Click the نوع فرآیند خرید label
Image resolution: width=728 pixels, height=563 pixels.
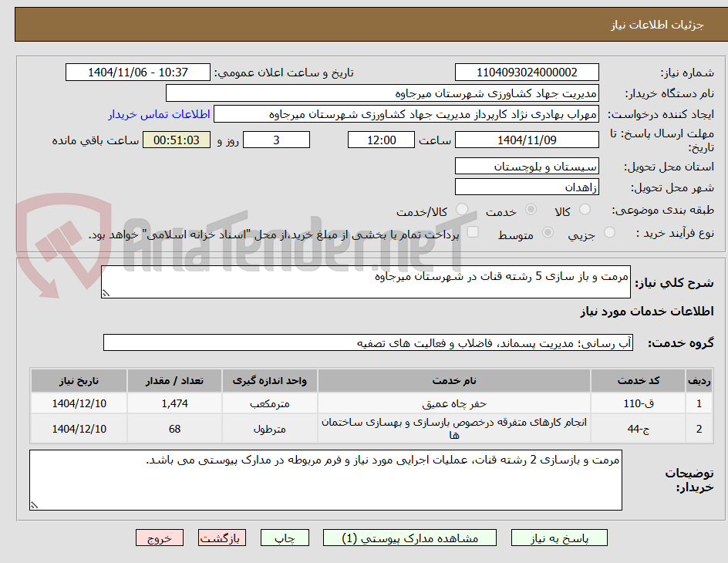pos(675,234)
